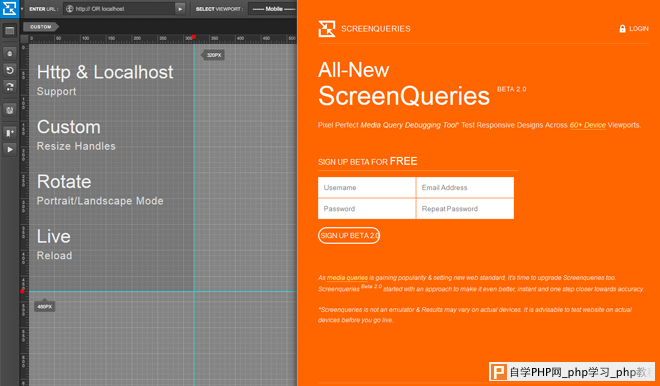Click the Live Reload heading
Screen dimensions: 660x386
tap(54, 244)
